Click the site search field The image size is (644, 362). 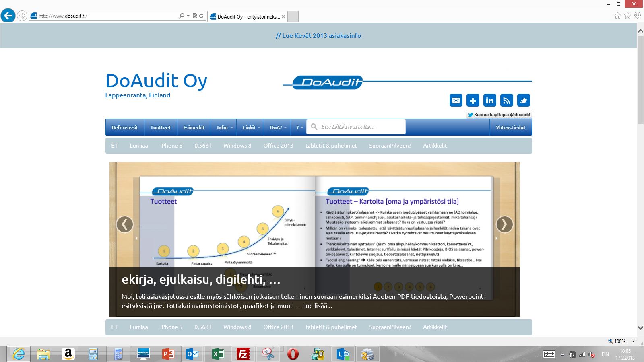[x=356, y=127]
